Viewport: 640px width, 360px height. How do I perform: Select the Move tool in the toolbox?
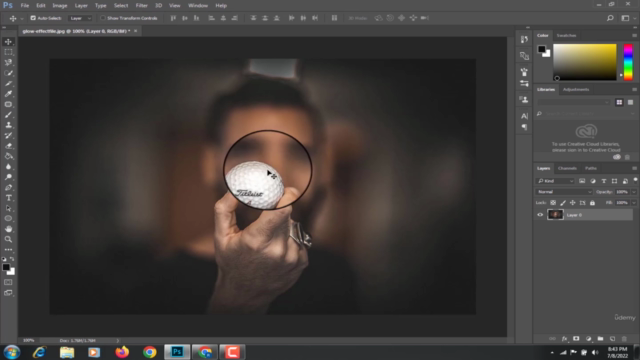[x=8, y=42]
